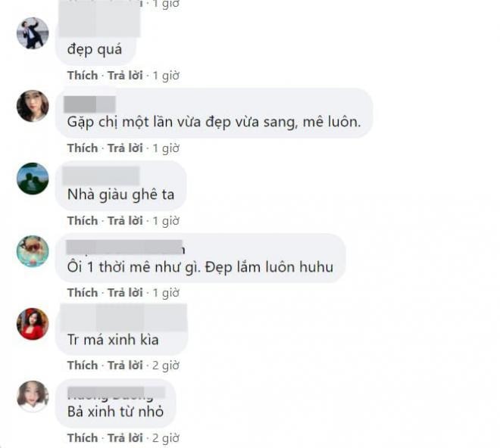The width and height of the screenshot is (500, 448).
Task: Like the 'Tr má xinh kìa' comment
Action: 83,366
